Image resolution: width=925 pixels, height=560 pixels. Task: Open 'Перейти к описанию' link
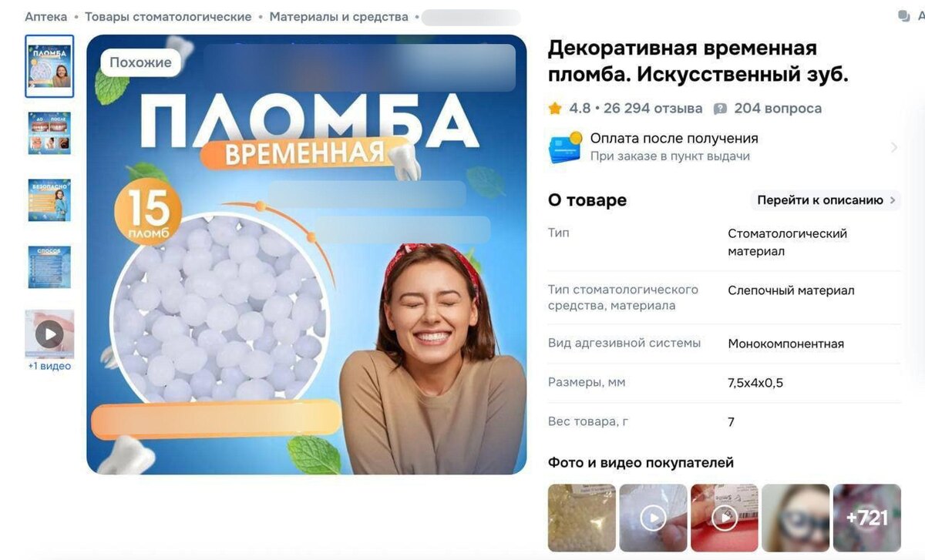[x=826, y=200]
